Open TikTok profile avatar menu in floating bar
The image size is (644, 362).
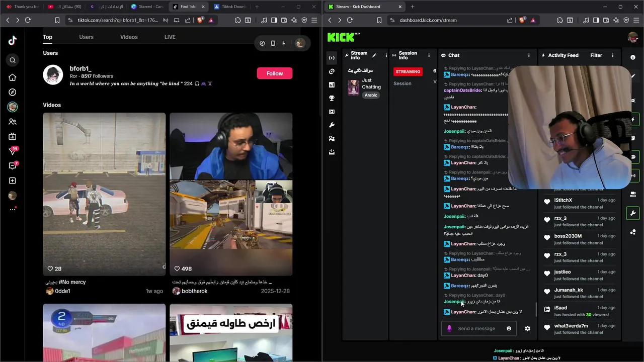tap(300, 43)
